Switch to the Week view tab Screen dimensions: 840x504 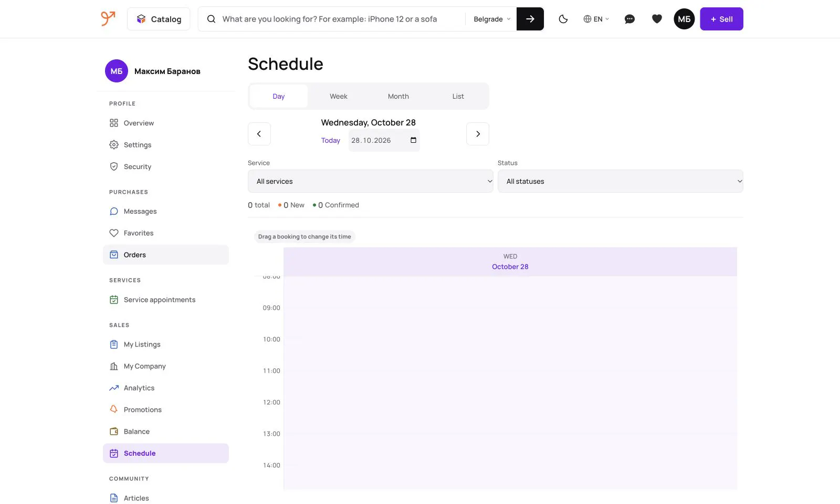pyautogui.click(x=339, y=96)
